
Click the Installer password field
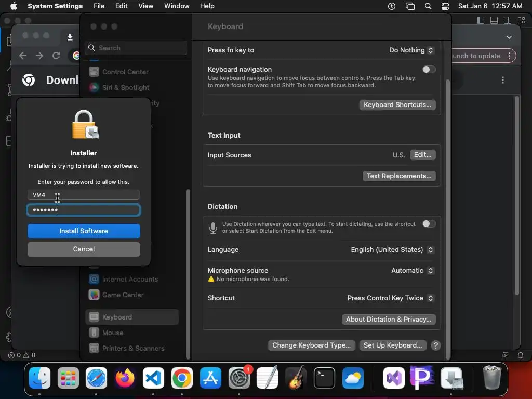pyautogui.click(x=84, y=210)
